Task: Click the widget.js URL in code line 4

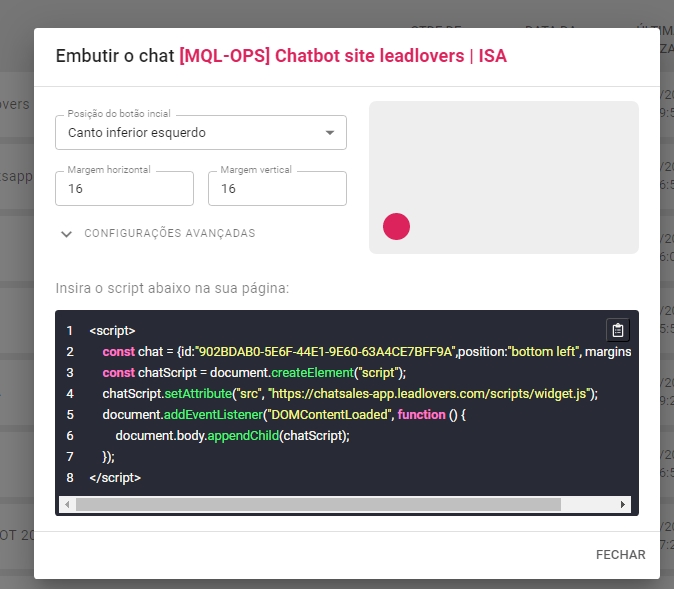Action: tap(430, 394)
